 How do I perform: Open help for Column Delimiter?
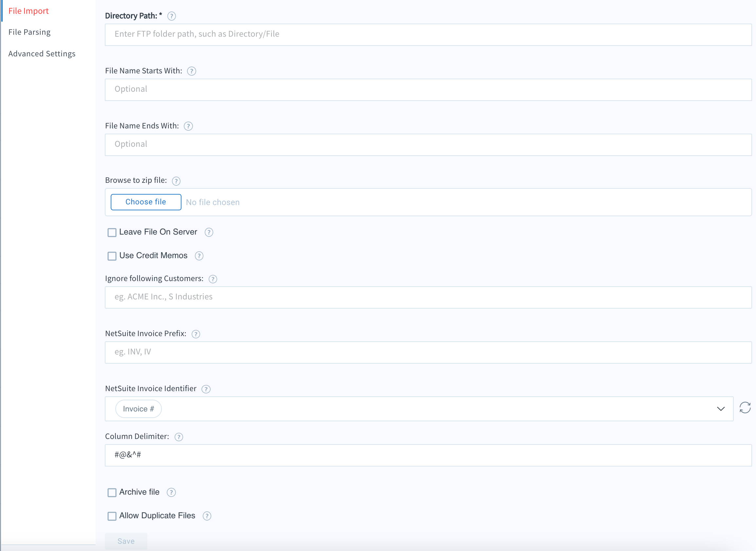point(179,437)
